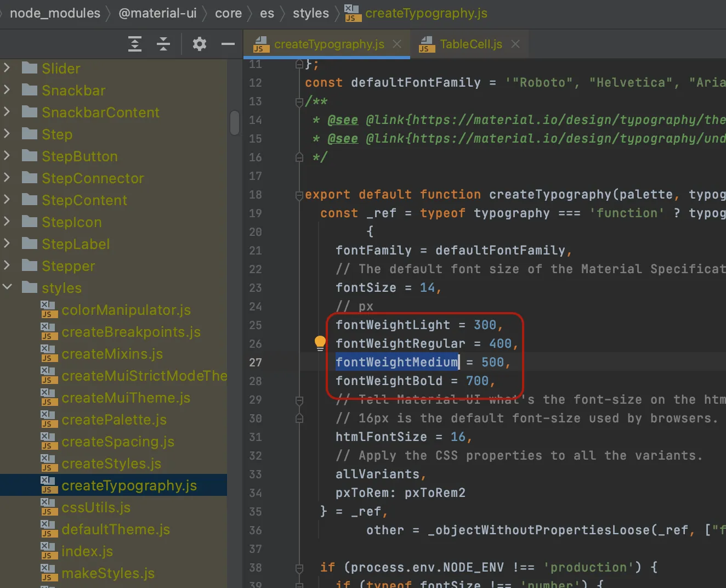Expand the Slider folder
The image size is (726, 588).
pos(7,68)
